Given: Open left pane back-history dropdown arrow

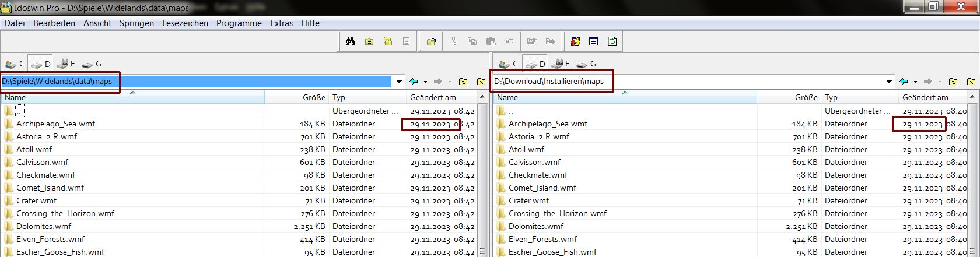Looking at the screenshot, I should [425, 82].
